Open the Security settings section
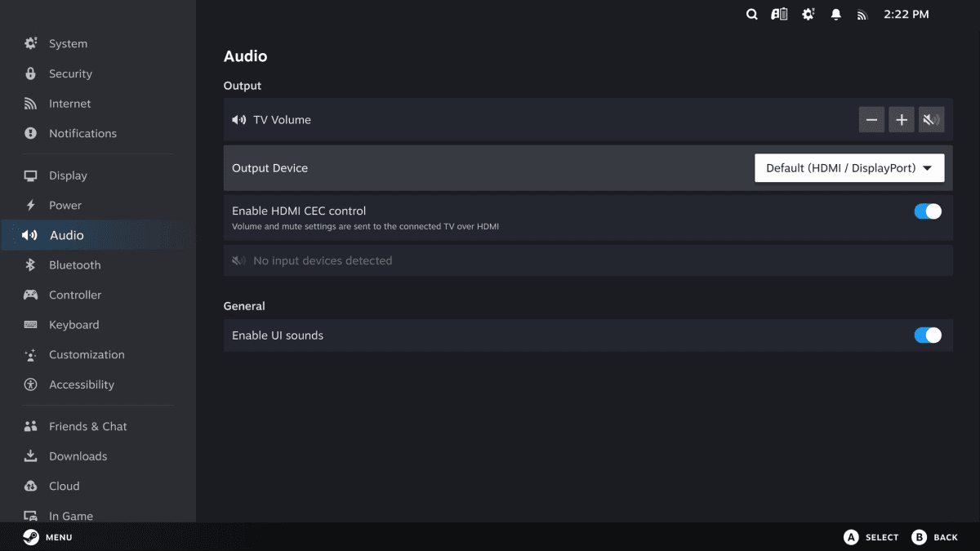Viewport: 980px width, 551px height. [98, 73]
